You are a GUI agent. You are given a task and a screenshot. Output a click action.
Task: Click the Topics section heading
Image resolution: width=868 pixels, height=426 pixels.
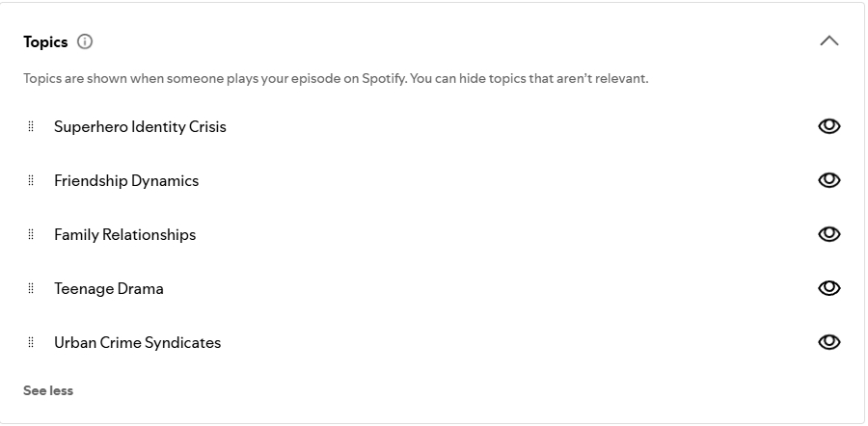[45, 41]
